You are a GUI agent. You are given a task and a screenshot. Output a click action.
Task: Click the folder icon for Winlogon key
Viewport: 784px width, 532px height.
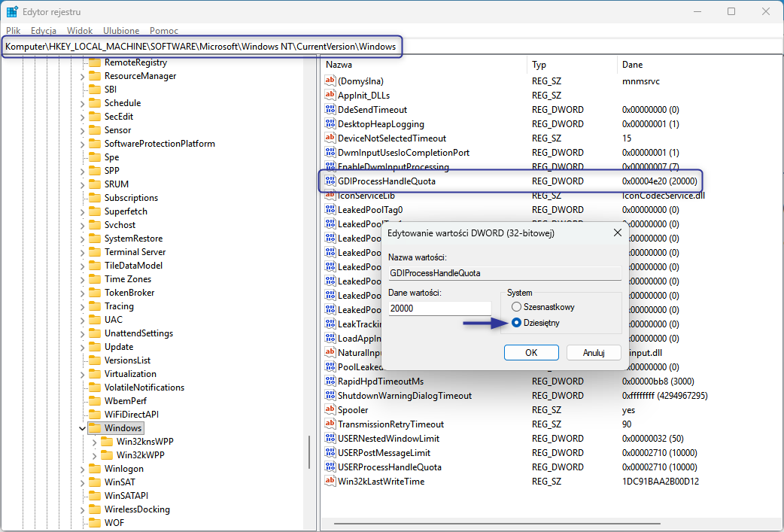(94, 469)
